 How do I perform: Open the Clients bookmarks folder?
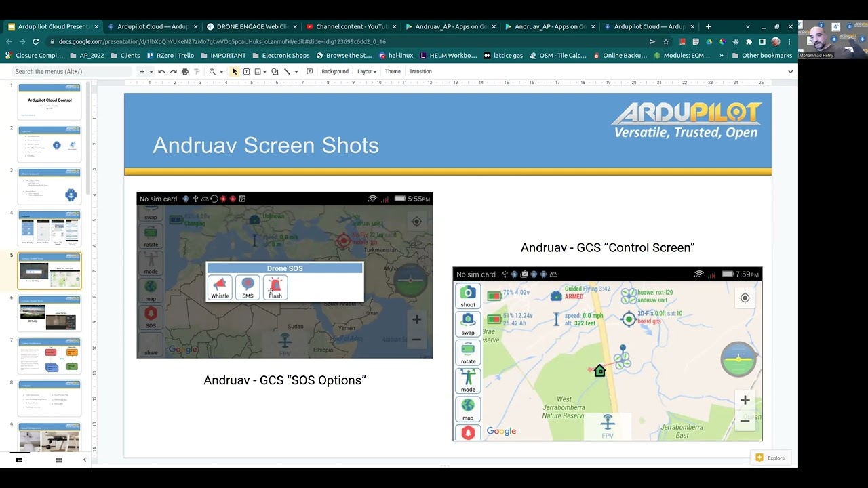tap(125, 56)
